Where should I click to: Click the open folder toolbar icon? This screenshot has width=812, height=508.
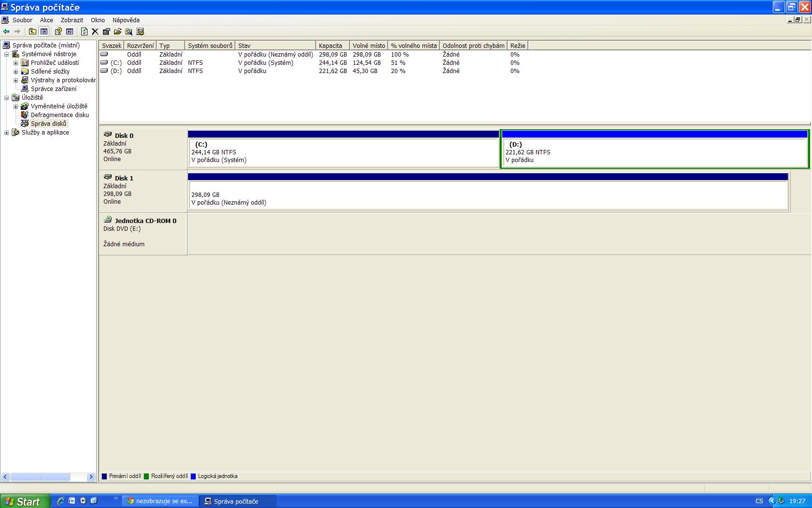coord(117,31)
